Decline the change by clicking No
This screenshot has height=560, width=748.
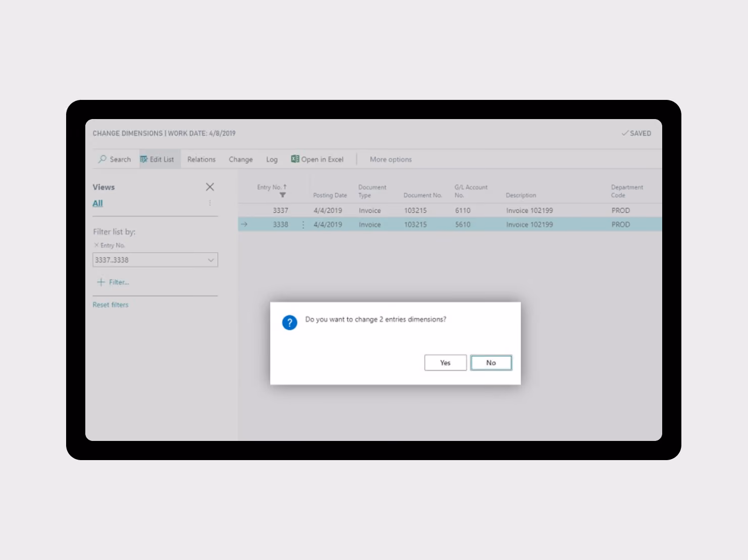pos(491,363)
